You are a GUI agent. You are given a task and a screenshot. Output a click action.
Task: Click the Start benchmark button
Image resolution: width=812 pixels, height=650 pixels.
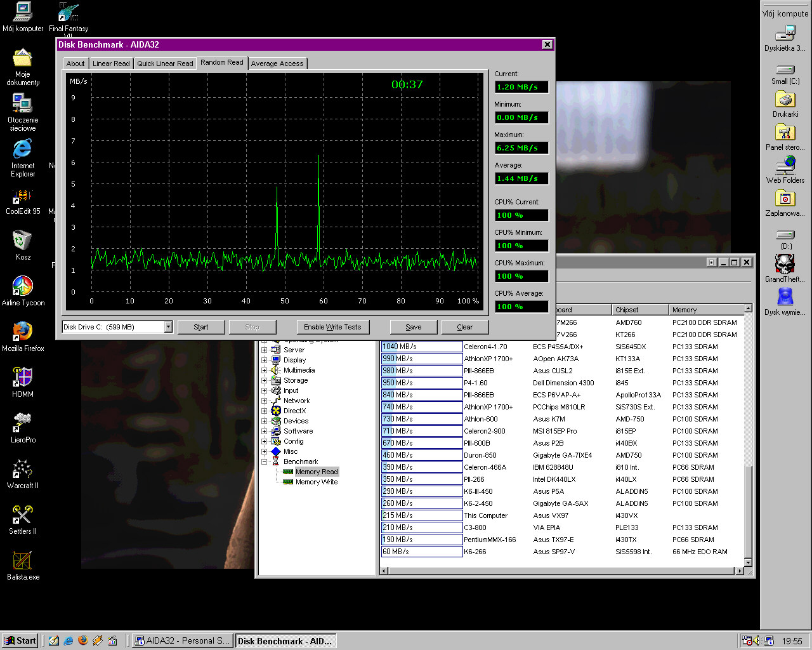pos(201,327)
